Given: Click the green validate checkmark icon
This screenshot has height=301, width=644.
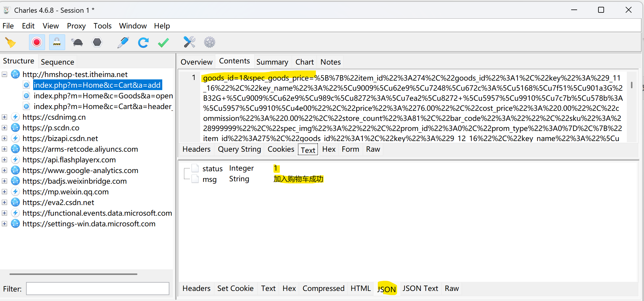Looking at the screenshot, I should tap(163, 42).
